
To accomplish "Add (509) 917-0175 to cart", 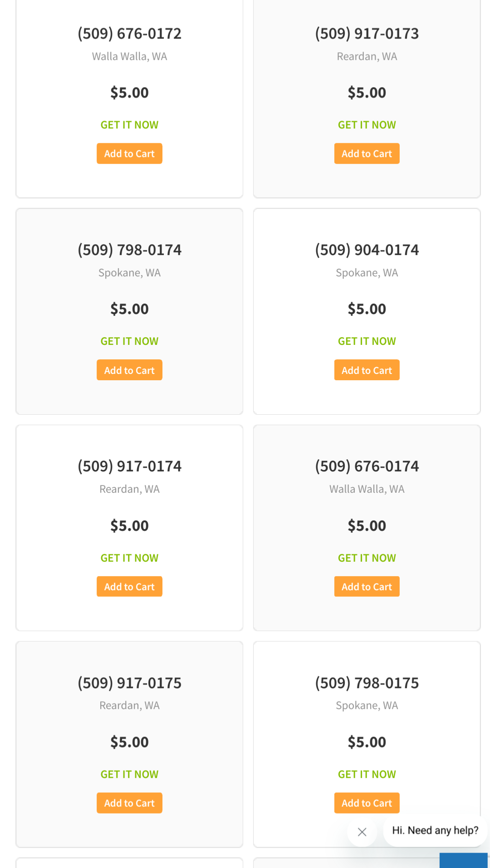I will 129,803.
